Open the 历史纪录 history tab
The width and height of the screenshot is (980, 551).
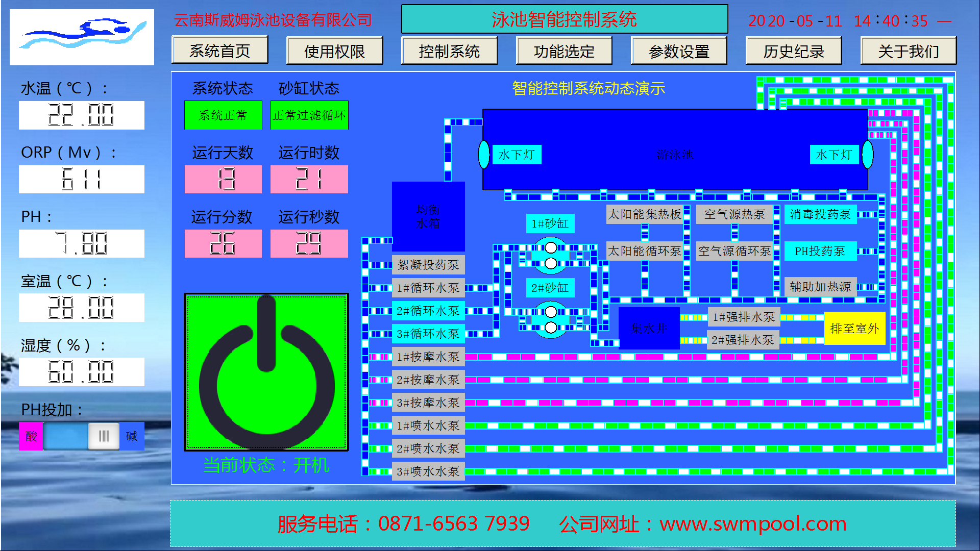(794, 51)
